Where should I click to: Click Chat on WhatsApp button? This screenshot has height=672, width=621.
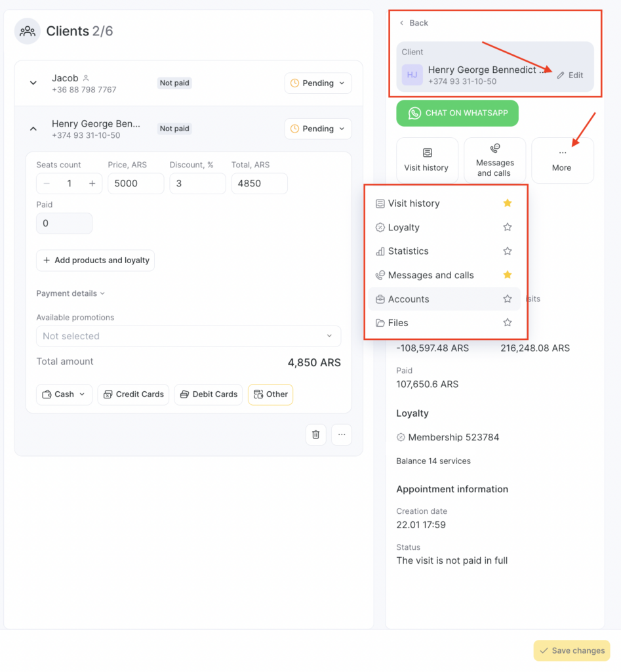point(457,113)
